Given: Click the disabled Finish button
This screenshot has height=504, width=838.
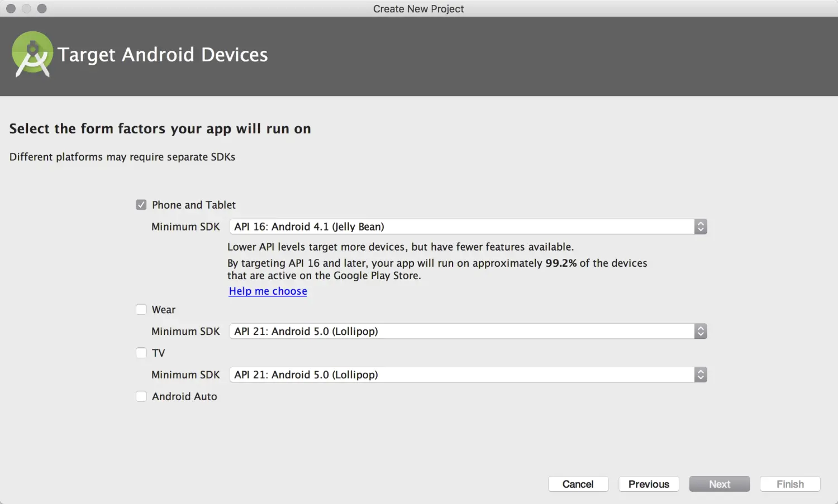Looking at the screenshot, I should [790, 484].
